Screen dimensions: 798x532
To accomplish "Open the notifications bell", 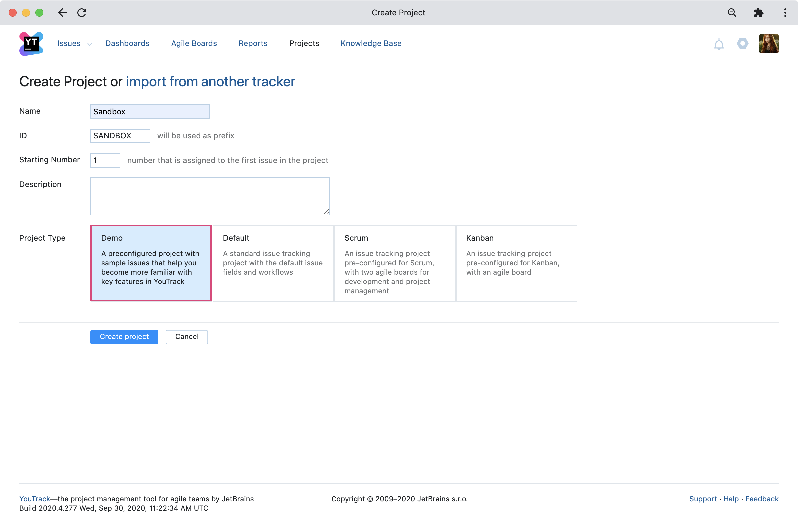I will (x=718, y=44).
